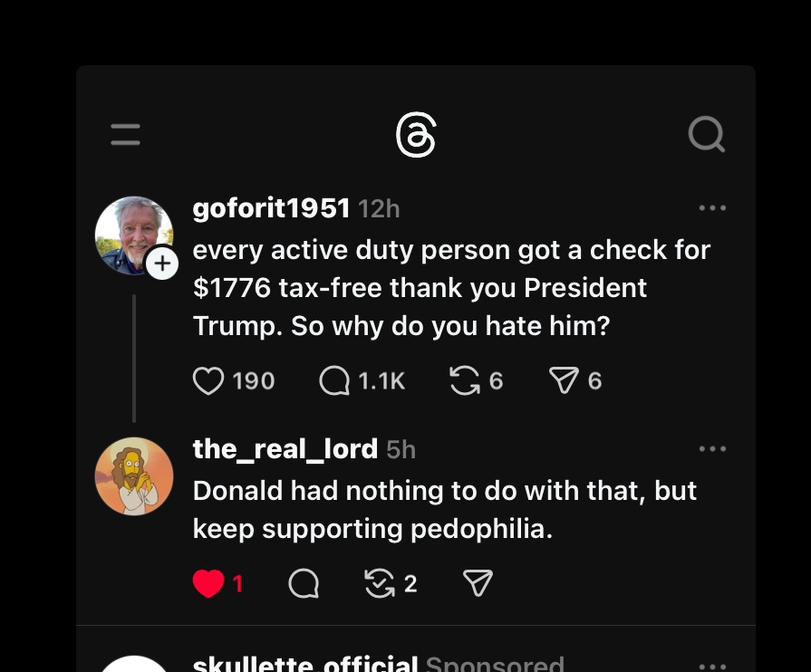Like goforit1951's post with the heart

pyautogui.click(x=208, y=381)
